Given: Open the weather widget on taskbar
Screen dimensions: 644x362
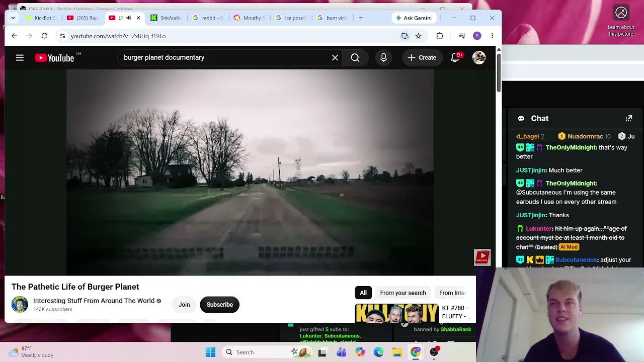Looking at the screenshot, I should (31, 352).
